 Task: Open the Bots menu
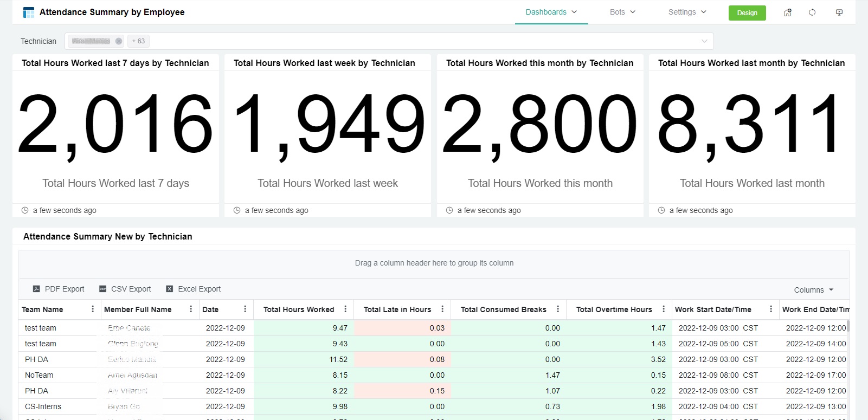pyautogui.click(x=622, y=12)
